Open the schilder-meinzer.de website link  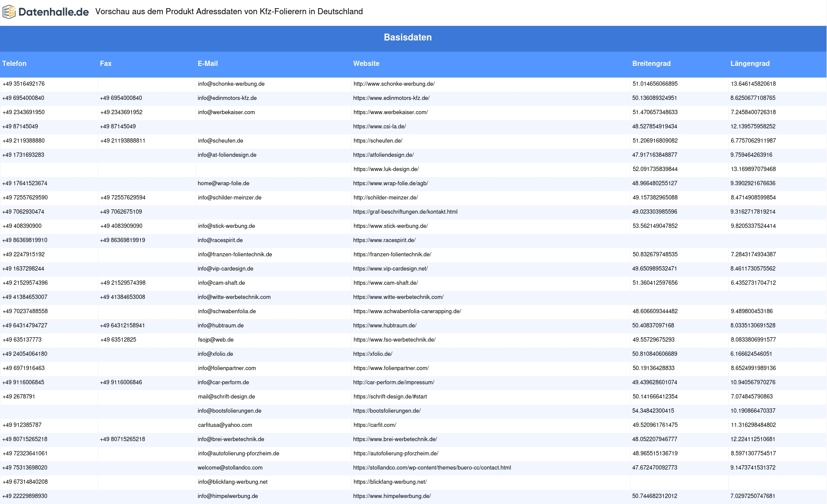(x=386, y=198)
